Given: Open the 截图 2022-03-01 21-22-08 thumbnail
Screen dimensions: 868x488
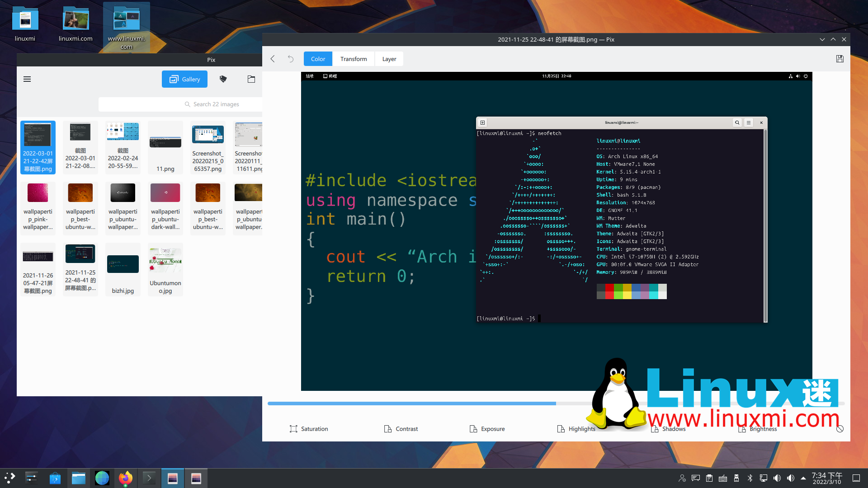Looking at the screenshot, I should (80, 147).
